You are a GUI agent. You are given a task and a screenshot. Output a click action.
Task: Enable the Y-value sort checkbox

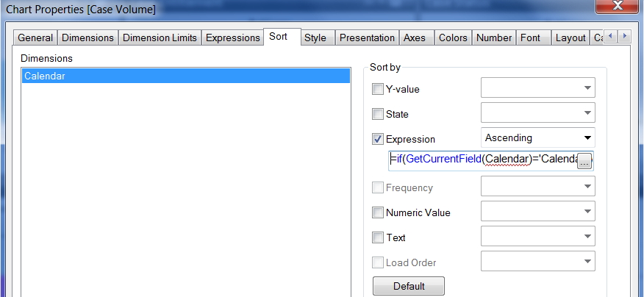point(378,90)
